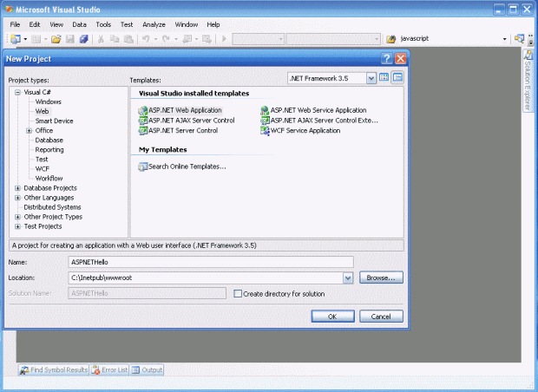Screen dimensions: 538x392
Task: Click the Location path text field
Action: point(206,278)
